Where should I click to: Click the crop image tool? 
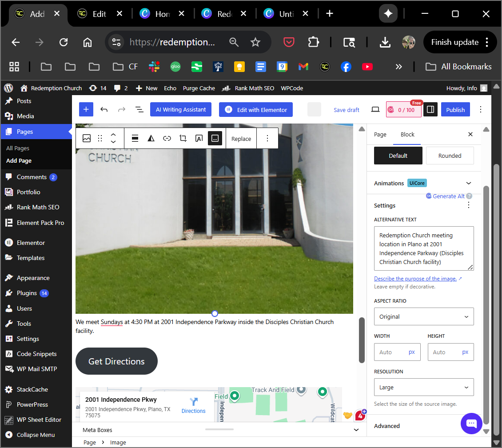(x=183, y=139)
